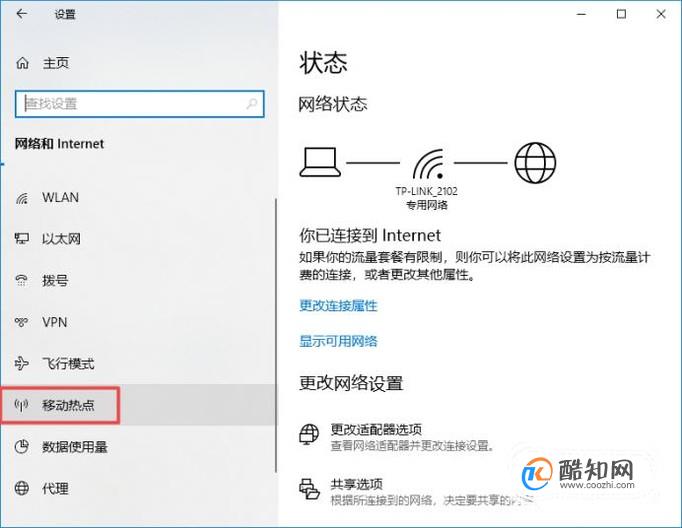Click the sidebar vertical scrollbar
This screenshot has width=682, height=528.
point(276,336)
